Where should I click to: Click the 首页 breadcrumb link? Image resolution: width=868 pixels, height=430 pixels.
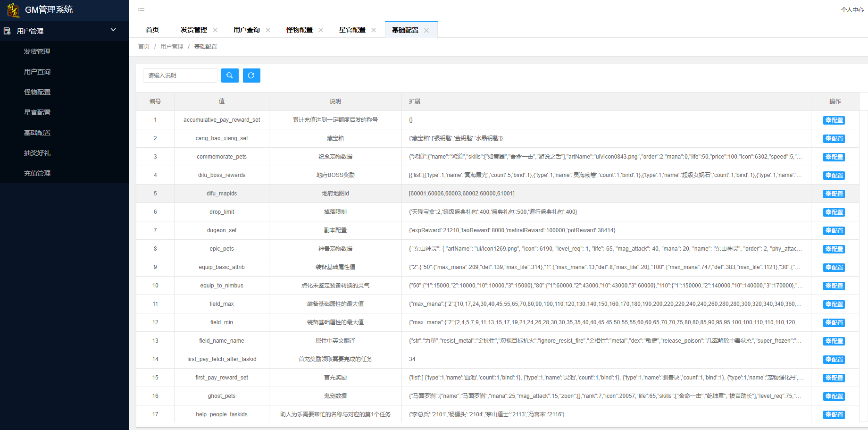144,47
